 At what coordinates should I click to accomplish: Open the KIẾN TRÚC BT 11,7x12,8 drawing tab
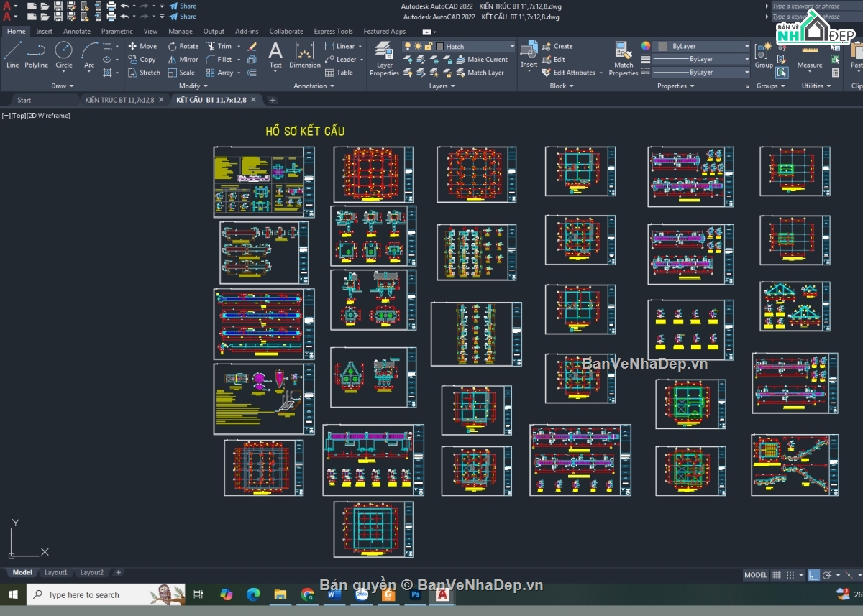point(119,100)
